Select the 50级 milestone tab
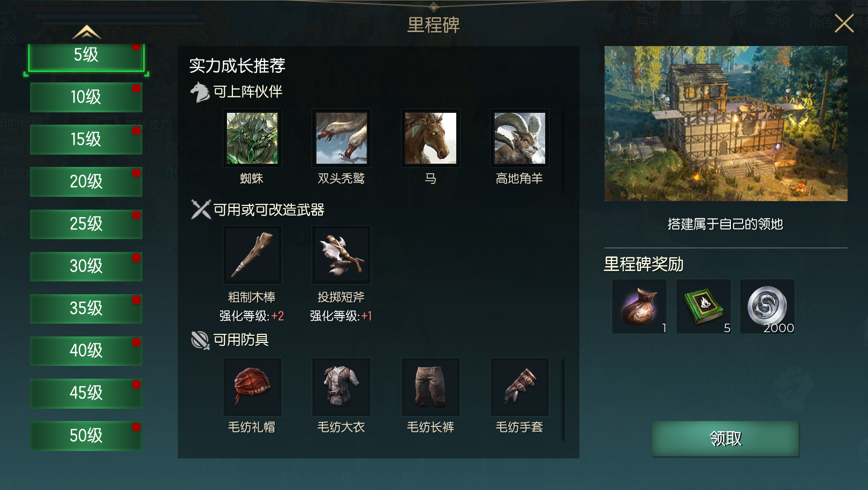Viewport: 868px width, 490px height. point(86,435)
